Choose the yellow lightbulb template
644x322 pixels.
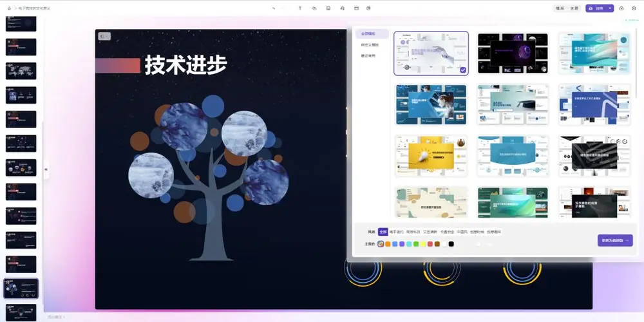click(431, 156)
